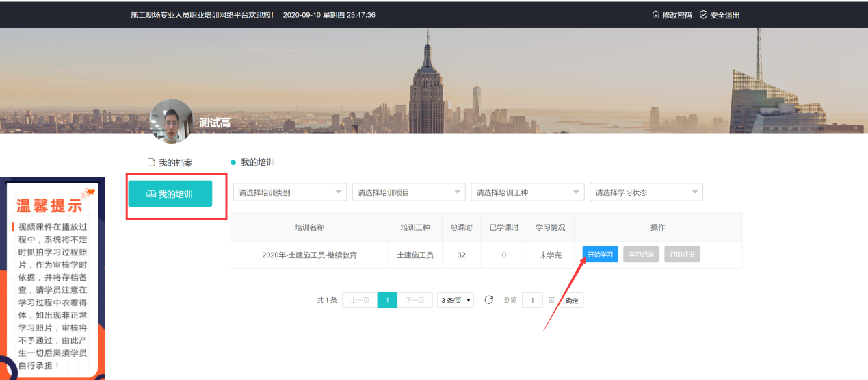The image size is (868, 380).
Task: Click the 学习记录 button
Action: [641, 255]
